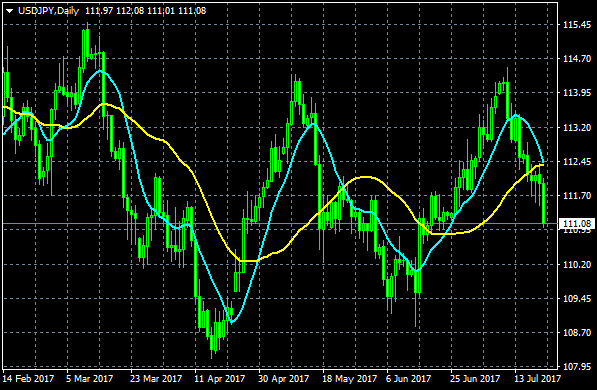The width and height of the screenshot is (597, 390).
Task: Select the 23 Mar 2017 date label
Action: tap(156, 379)
